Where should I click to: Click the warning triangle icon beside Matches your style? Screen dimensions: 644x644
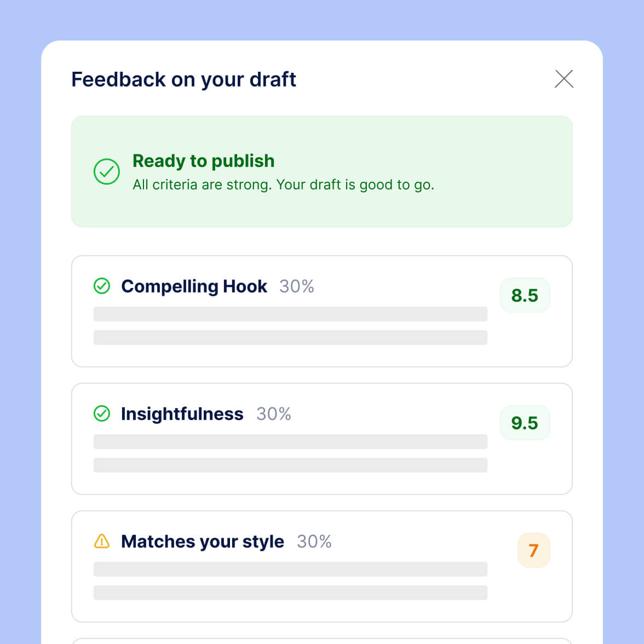click(102, 541)
